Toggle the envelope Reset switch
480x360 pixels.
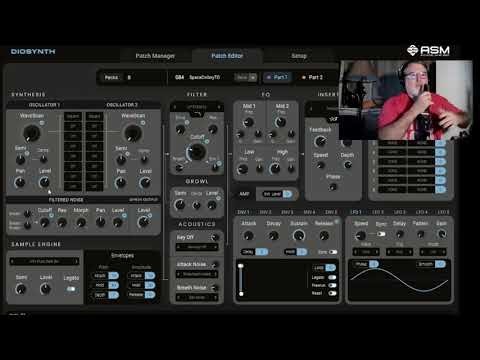click(x=332, y=293)
